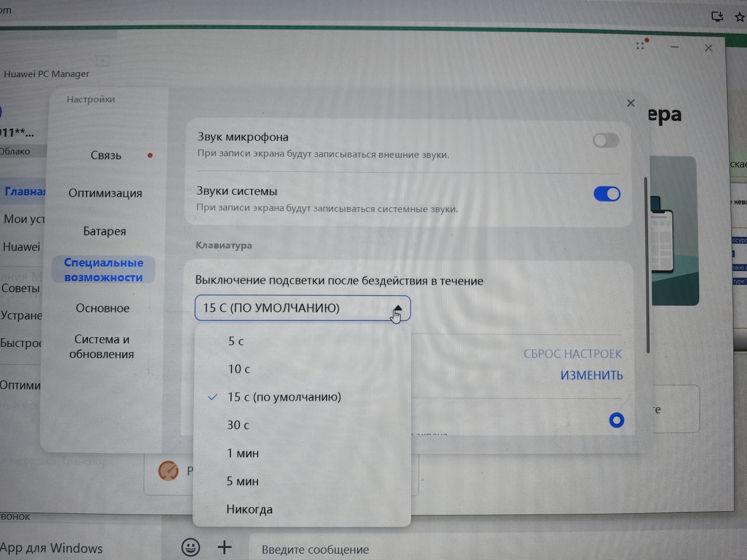This screenshot has height=560, width=747.
Task: Open the Батарея settings section
Action: tap(105, 231)
